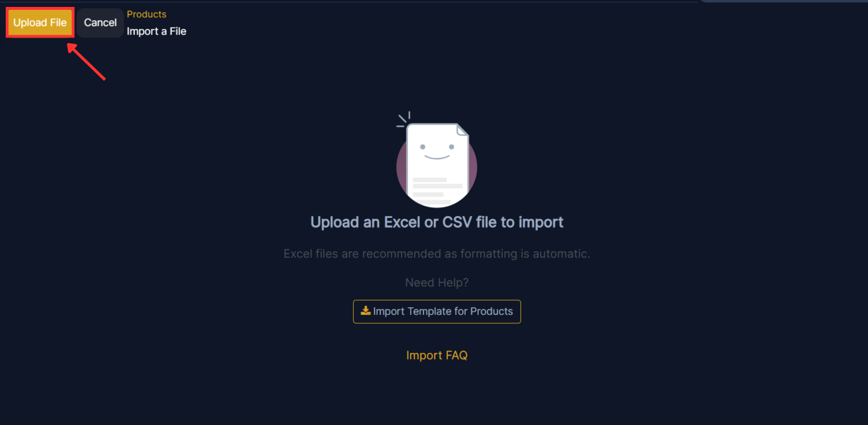Image resolution: width=868 pixels, height=425 pixels.
Task: Click the smiley face on the document graphic
Action: pos(436,151)
